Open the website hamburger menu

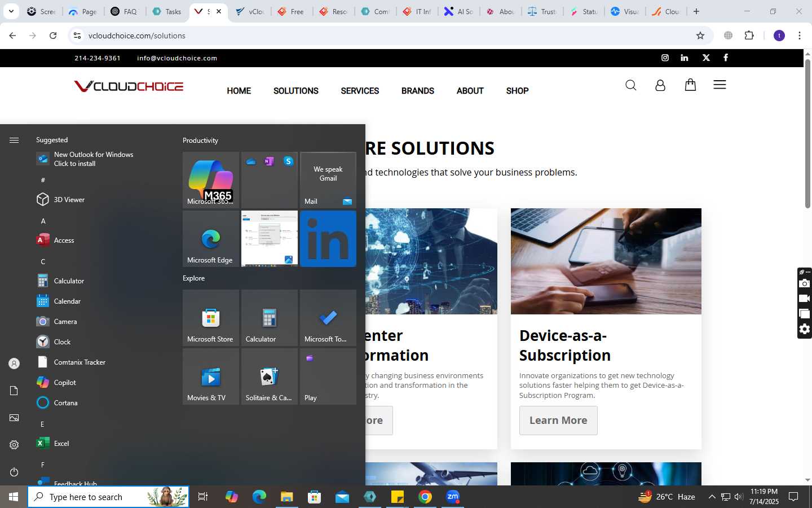click(720, 85)
